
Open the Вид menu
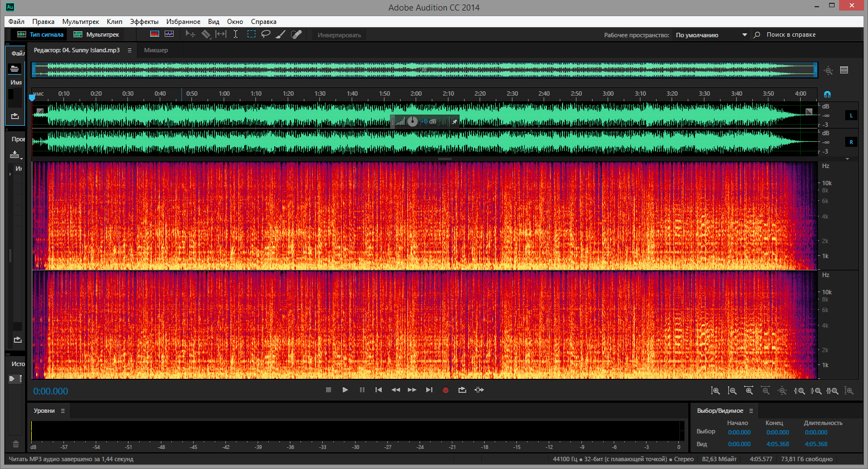[214, 22]
